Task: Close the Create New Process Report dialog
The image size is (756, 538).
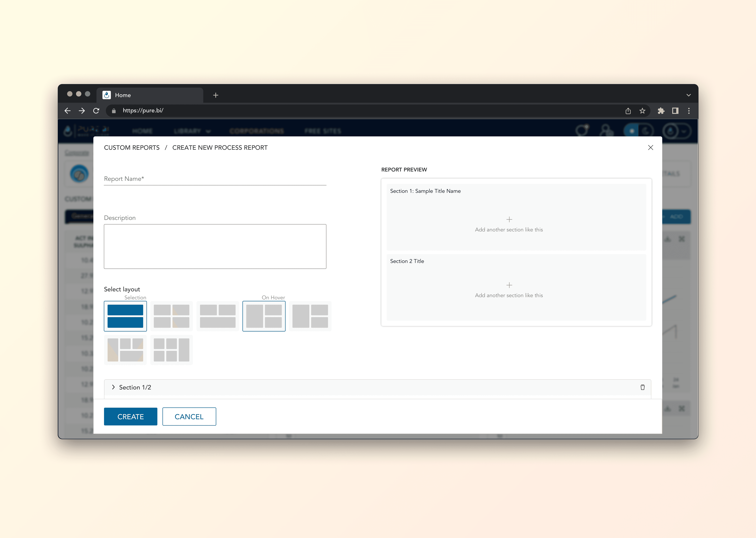Action: pos(650,147)
